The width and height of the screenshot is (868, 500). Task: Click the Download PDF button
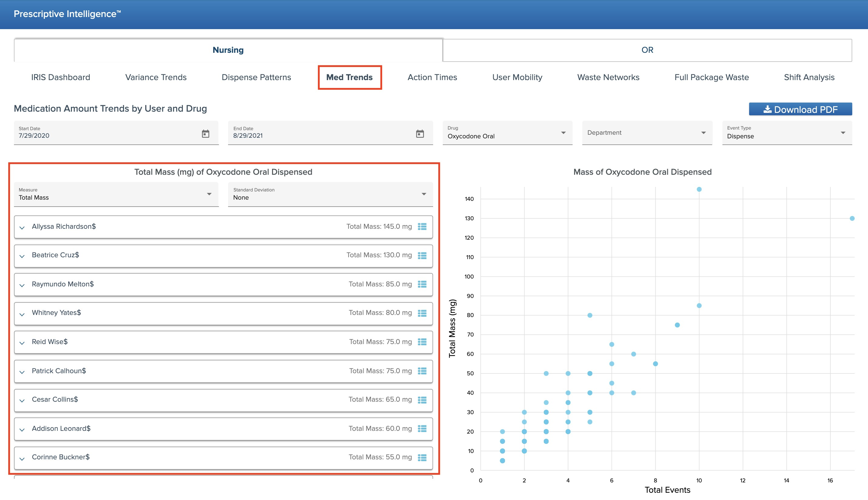800,109
